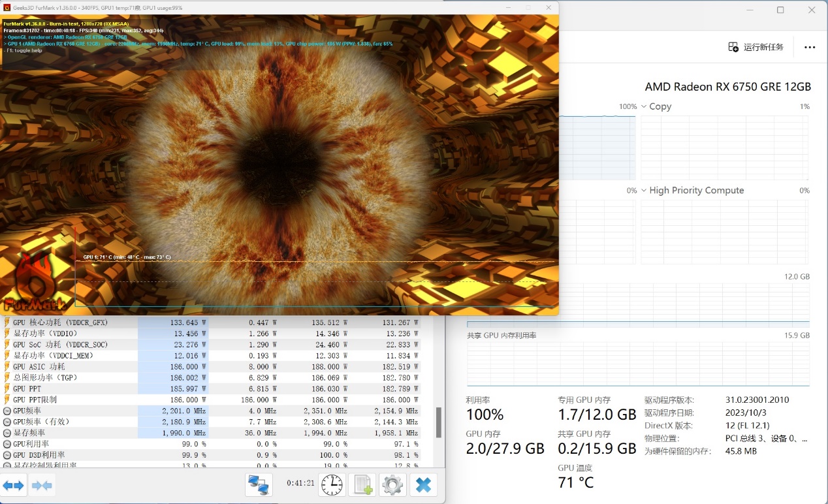
Task: Click the lightning icon of GPU ASIC 功耗 row
Action: (x=7, y=367)
